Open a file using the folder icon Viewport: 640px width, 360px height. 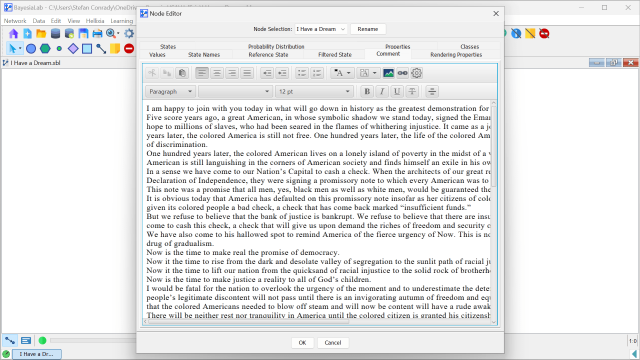tap(41, 33)
